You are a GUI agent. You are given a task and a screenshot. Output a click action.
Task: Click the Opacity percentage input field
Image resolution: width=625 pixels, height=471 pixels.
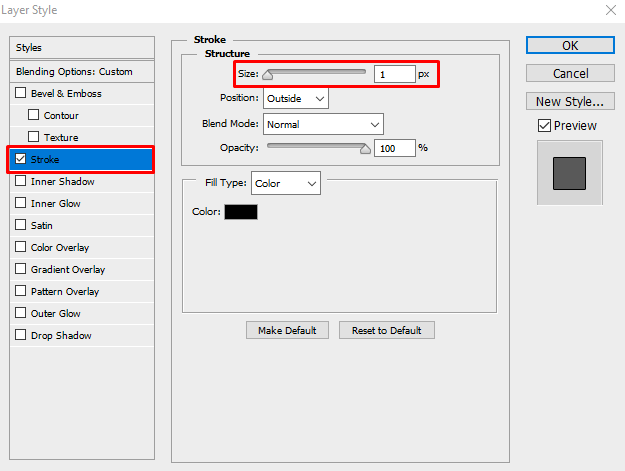[x=395, y=148]
